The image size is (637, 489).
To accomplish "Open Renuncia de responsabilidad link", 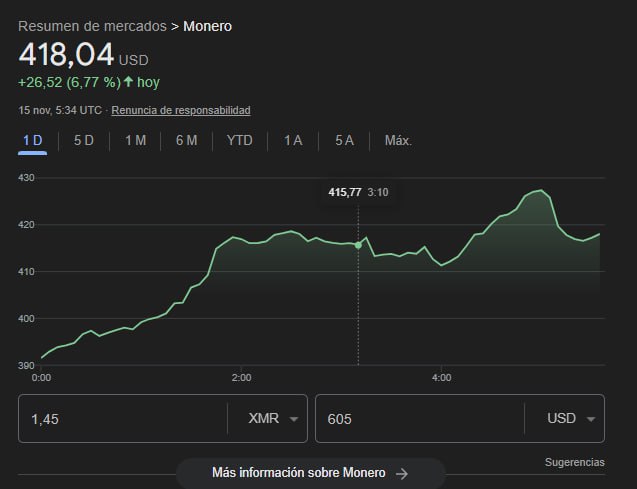I will tap(180, 110).
